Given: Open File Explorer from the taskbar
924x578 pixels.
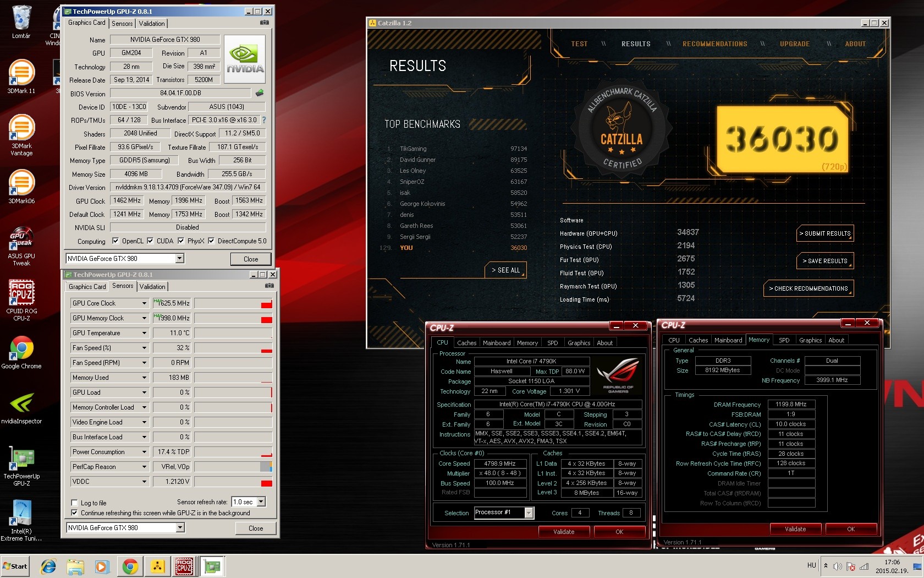Looking at the screenshot, I should [x=75, y=566].
